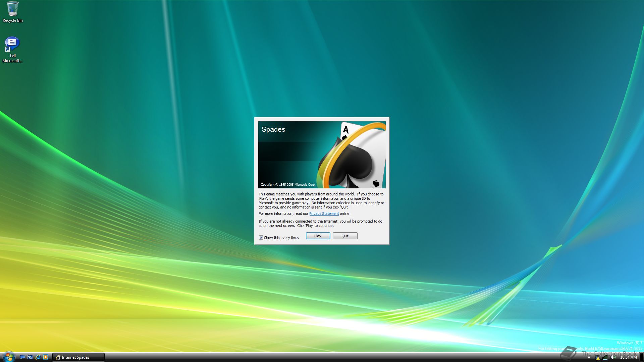Click the Spades ace card banner image
The image size is (644, 362).
point(322,155)
